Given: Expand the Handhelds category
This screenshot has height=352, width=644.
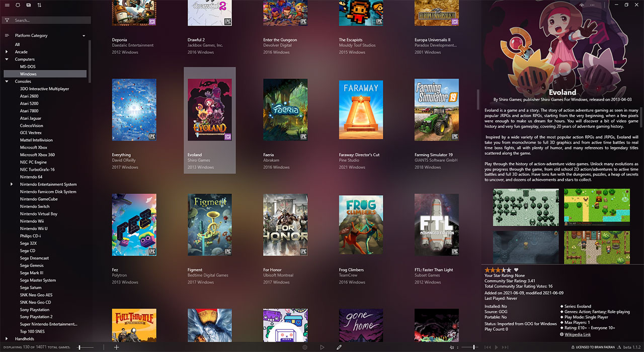Looking at the screenshot, I should (x=7, y=339).
